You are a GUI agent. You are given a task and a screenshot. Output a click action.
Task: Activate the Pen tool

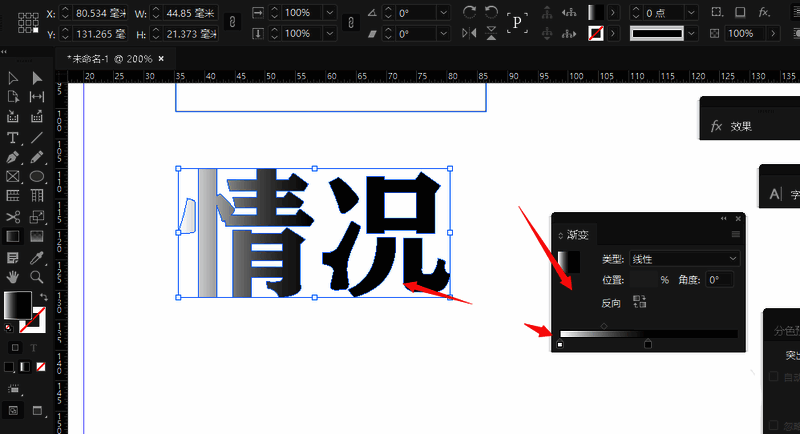pos(13,157)
